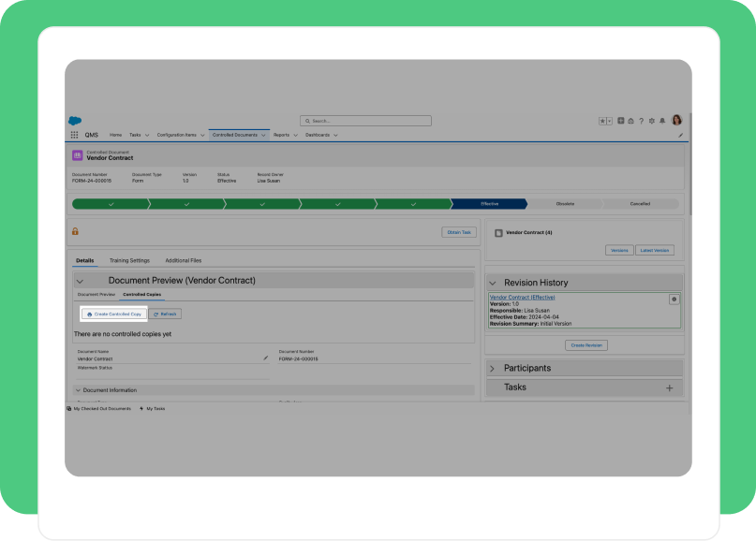Screen dimensions: 756x541
Task: Open the Vendor Contract (Effective) link
Action: 522,298
